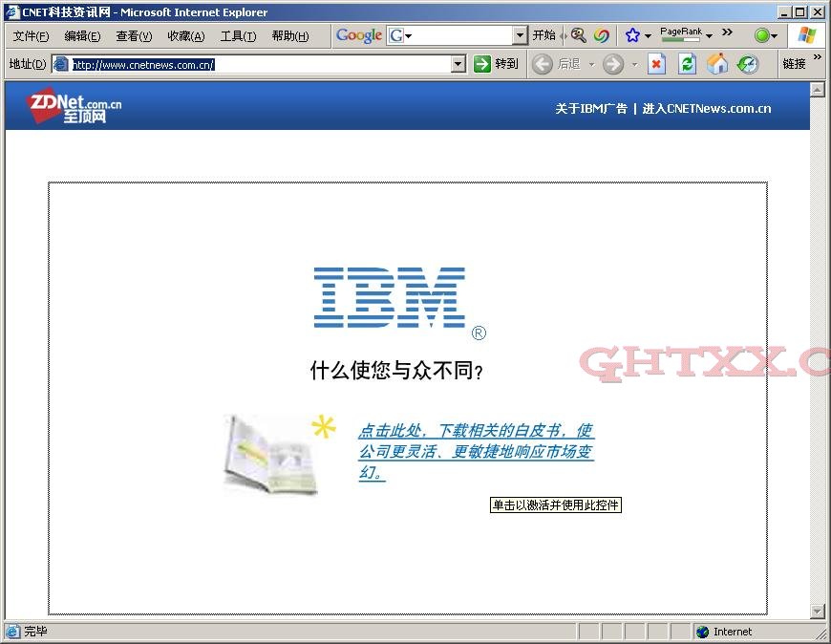Open the 文件(F) menu
This screenshot has width=831, height=644.
pos(31,36)
